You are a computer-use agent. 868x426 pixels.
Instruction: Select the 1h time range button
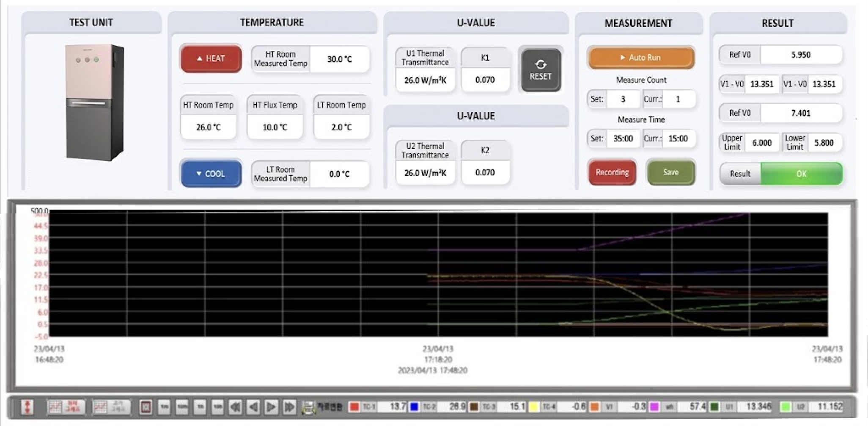coord(200,407)
